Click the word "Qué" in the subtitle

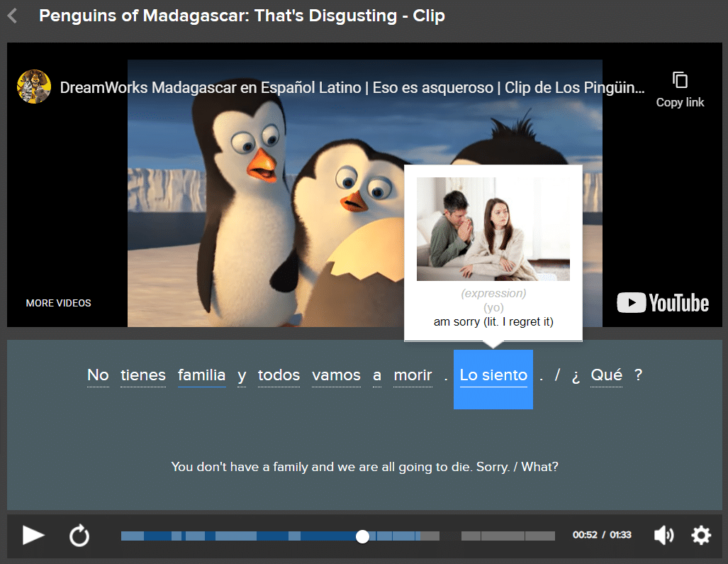[606, 375]
